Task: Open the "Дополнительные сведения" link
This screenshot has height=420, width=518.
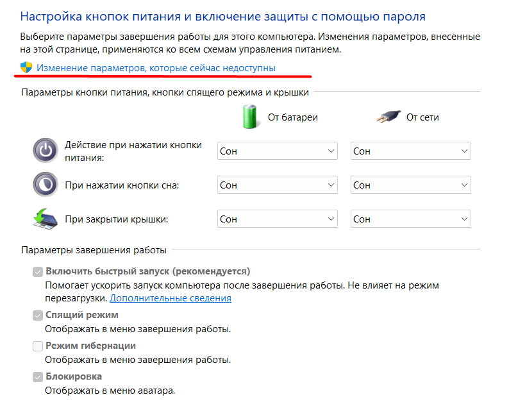Action: click(171, 298)
